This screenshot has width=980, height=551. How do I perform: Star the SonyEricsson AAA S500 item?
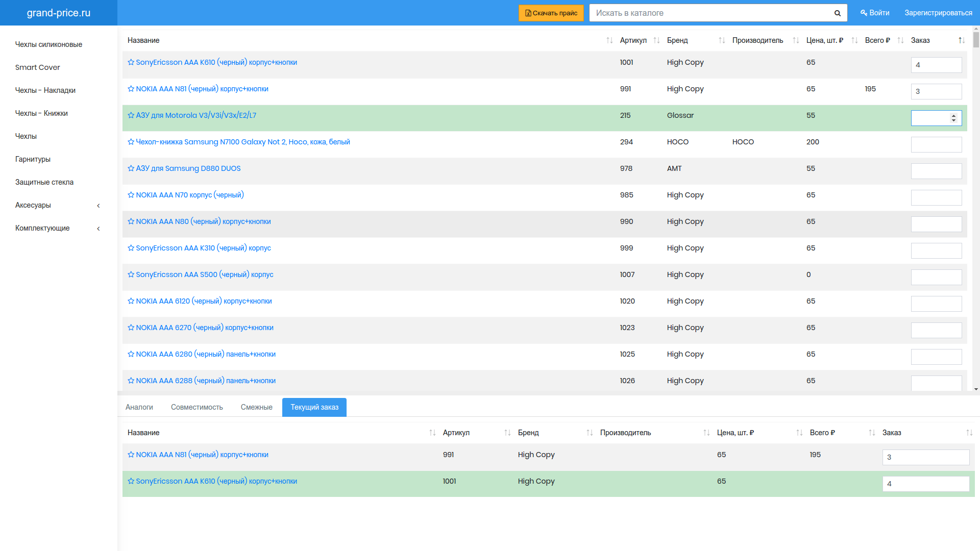tap(131, 274)
